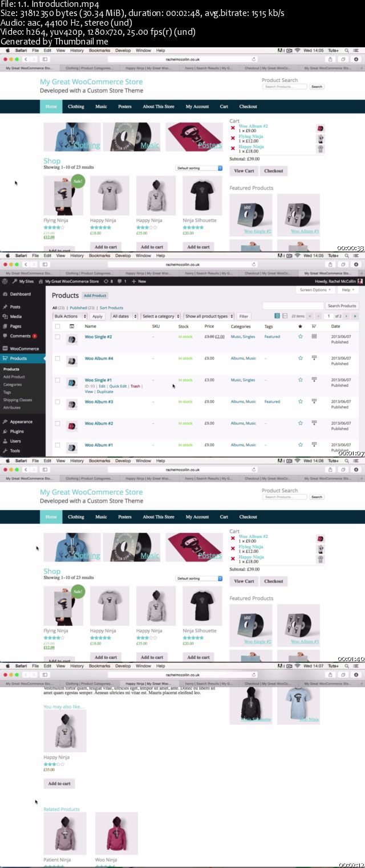This screenshot has width=365, height=868.
Task: Click Safari sidebar toggle icon in 00:02:12 frame
Action: click(45, 675)
